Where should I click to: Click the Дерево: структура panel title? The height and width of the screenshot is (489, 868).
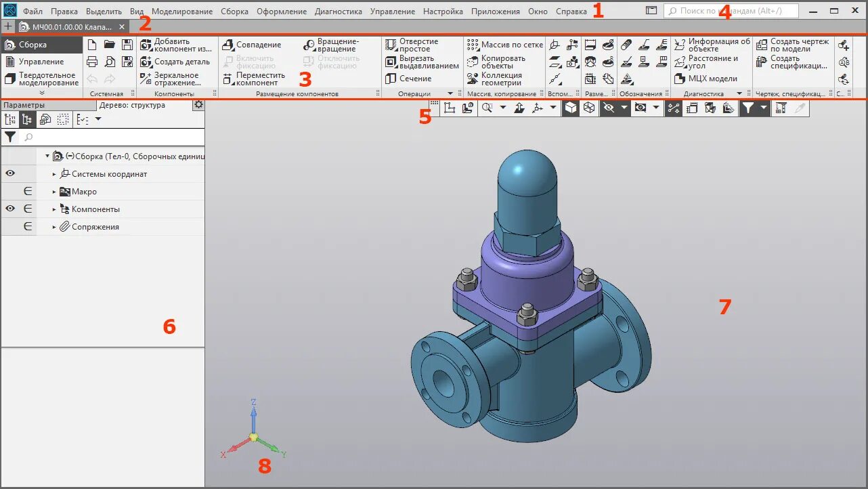(x=132, y=105)
